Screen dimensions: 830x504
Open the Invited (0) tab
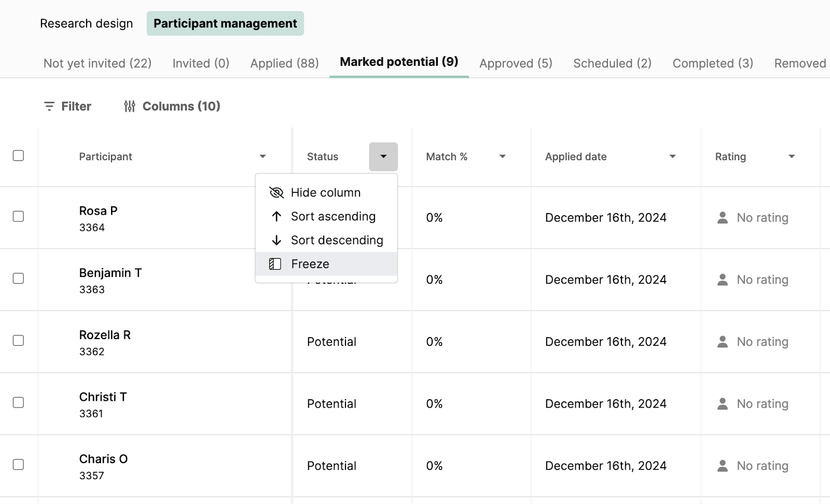[201, 63]
